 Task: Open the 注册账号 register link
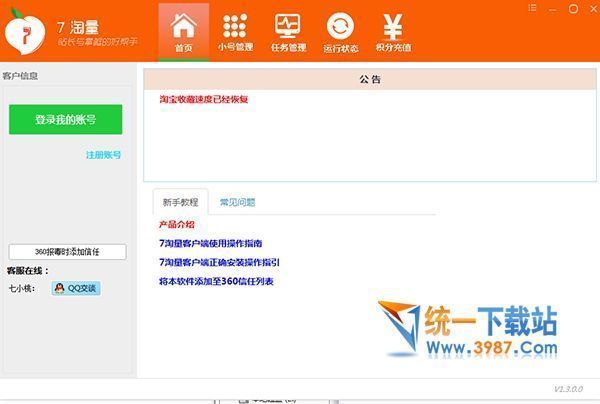103,155
